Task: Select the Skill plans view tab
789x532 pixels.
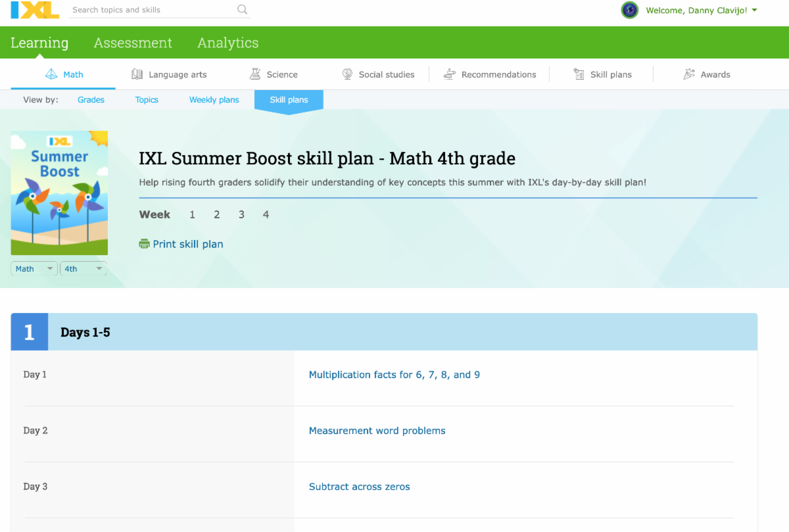Action: click(x=289, y=100)
